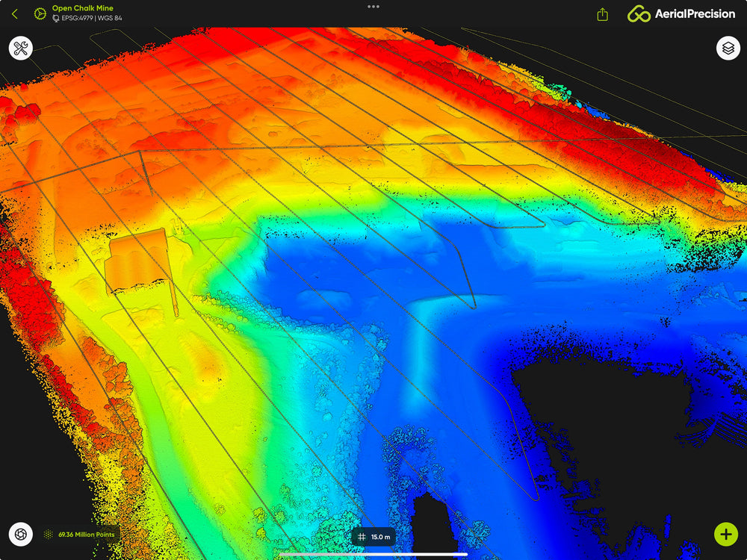Viewport: 747px width, 560px height.
Task: Tap the green plus action button
Action: 725,534
